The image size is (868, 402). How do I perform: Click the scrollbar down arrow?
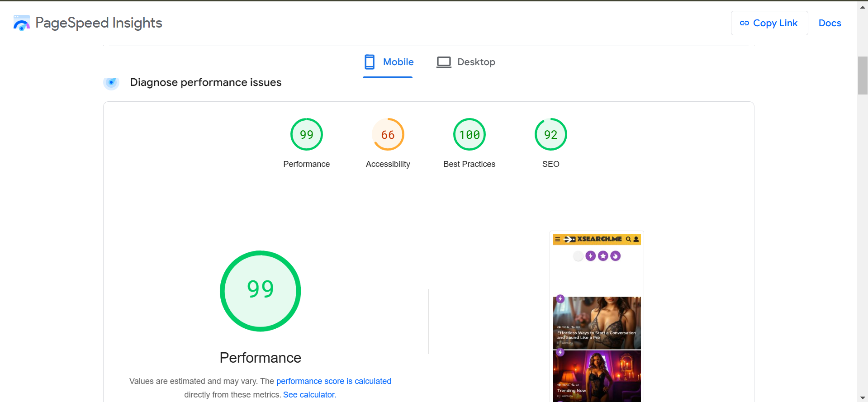coord(863,398)
